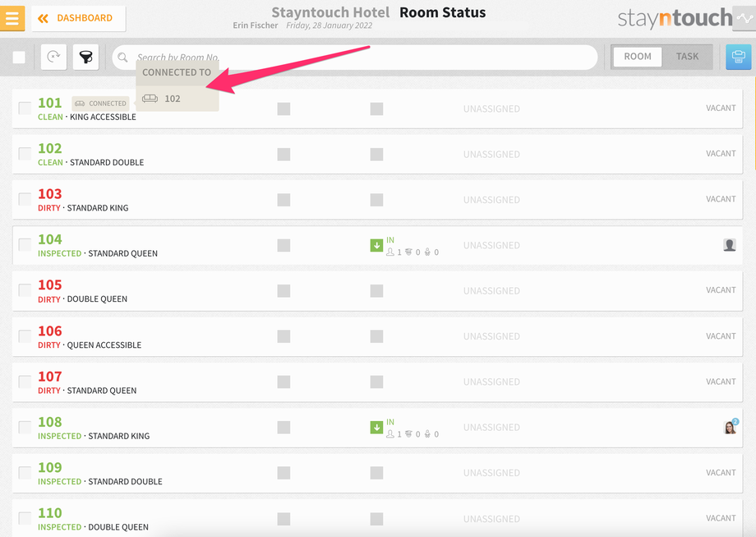Screen dimensions: 756x537
Task: Click guest avatar icon on room 104
Action: pyautogui.click(x=730, y=244)
